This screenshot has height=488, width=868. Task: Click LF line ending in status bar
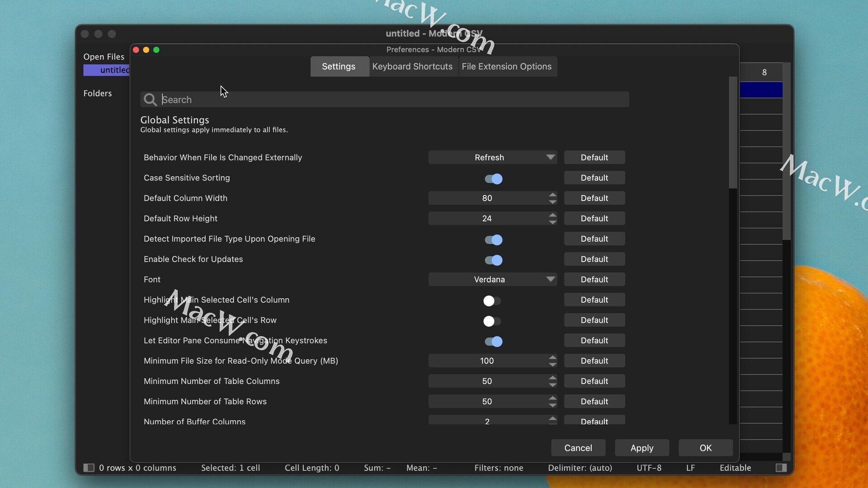690,468
